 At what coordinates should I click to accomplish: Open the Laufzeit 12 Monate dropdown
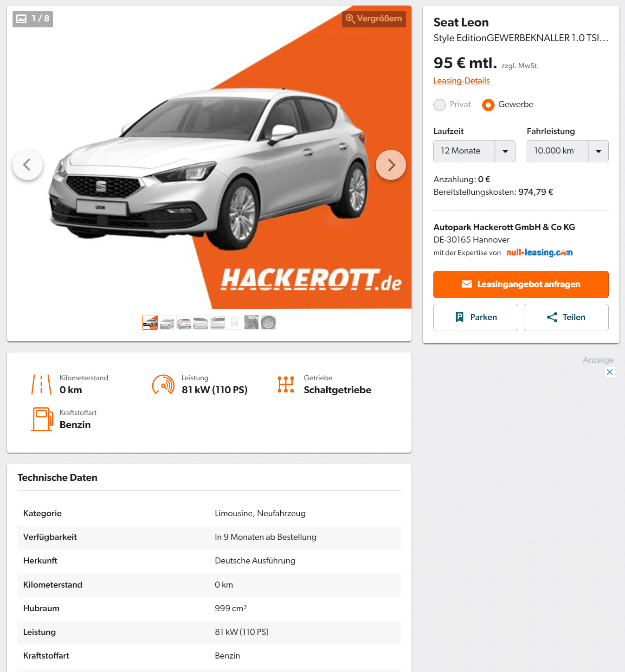coord(474,151)
